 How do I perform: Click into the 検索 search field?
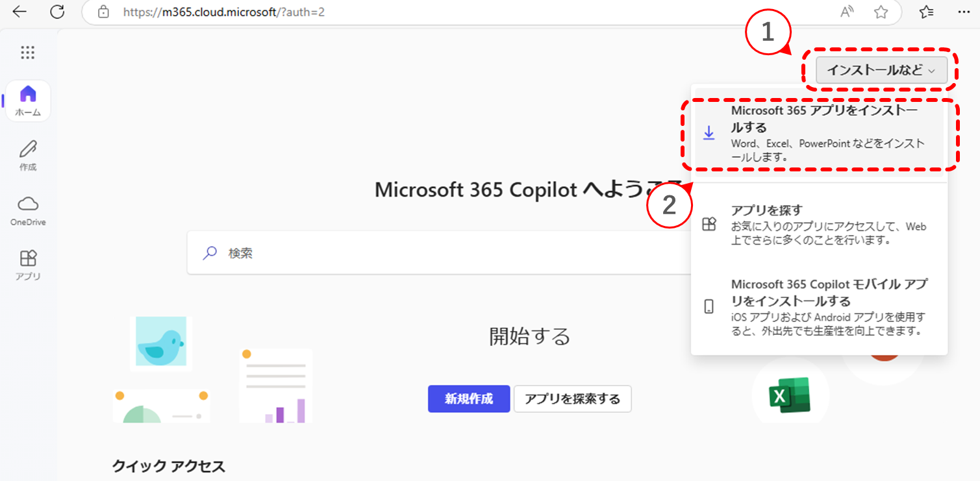point(439,253)
